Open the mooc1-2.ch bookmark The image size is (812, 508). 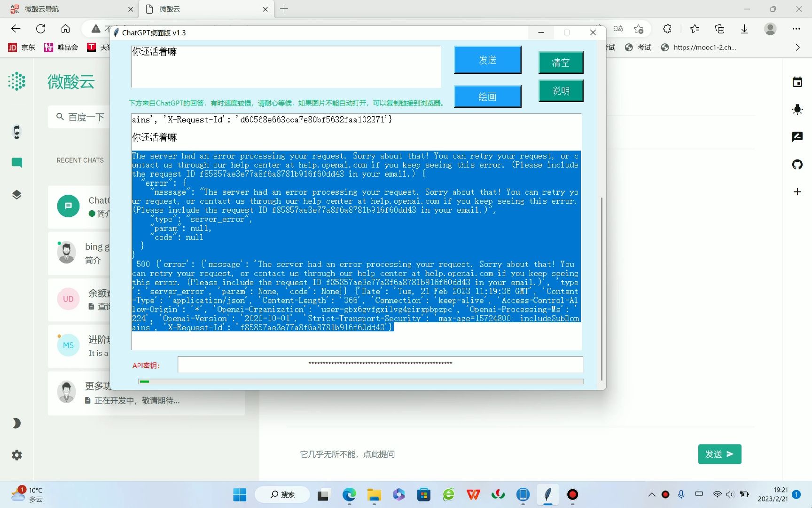(x=698, y=47)
